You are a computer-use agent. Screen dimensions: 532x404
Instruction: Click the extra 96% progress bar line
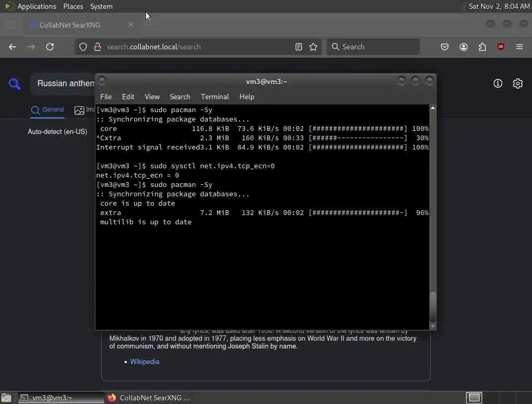click(x=264, y=213)
